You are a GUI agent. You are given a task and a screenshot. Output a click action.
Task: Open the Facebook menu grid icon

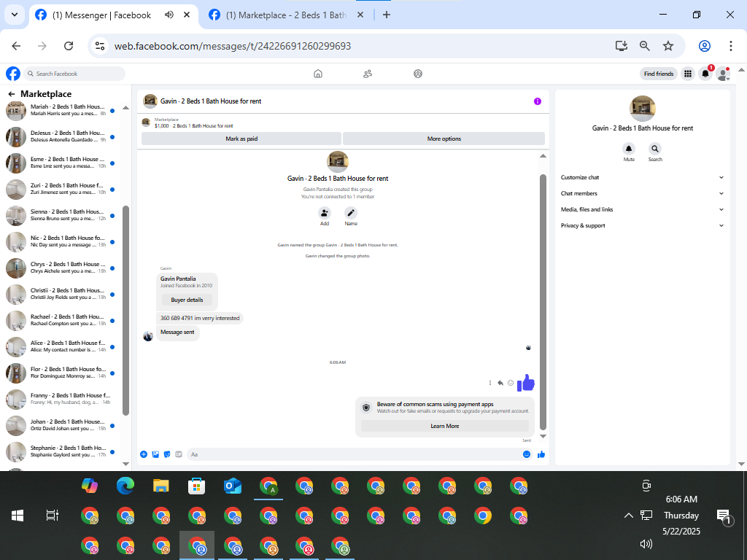pos(688,74)
